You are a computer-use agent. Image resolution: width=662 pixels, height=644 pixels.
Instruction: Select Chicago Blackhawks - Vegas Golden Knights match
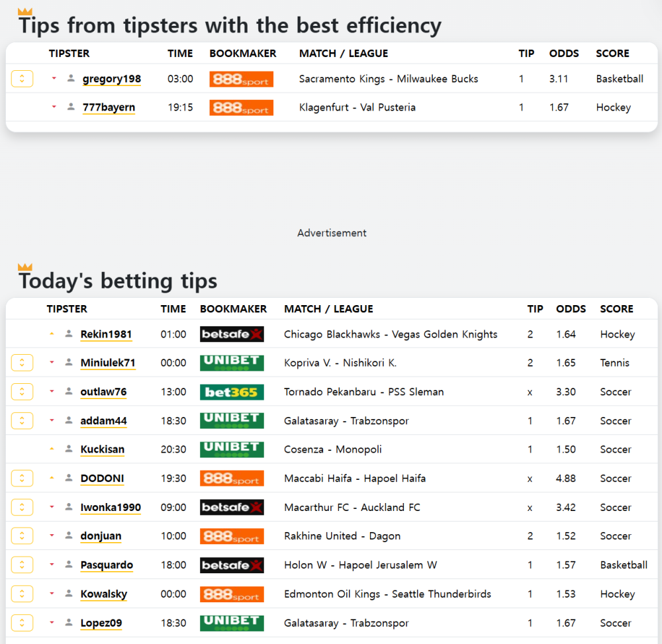391,334
